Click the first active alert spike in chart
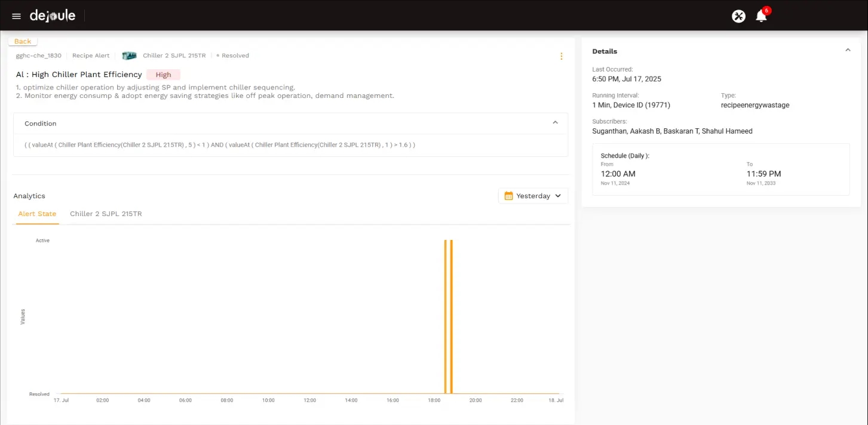 click(445, 316)
